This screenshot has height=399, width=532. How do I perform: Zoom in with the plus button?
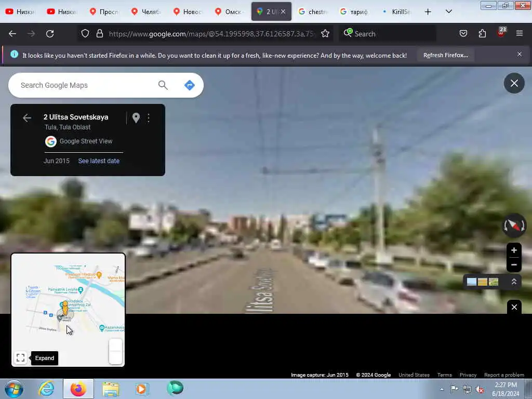(x=514, y=250)
